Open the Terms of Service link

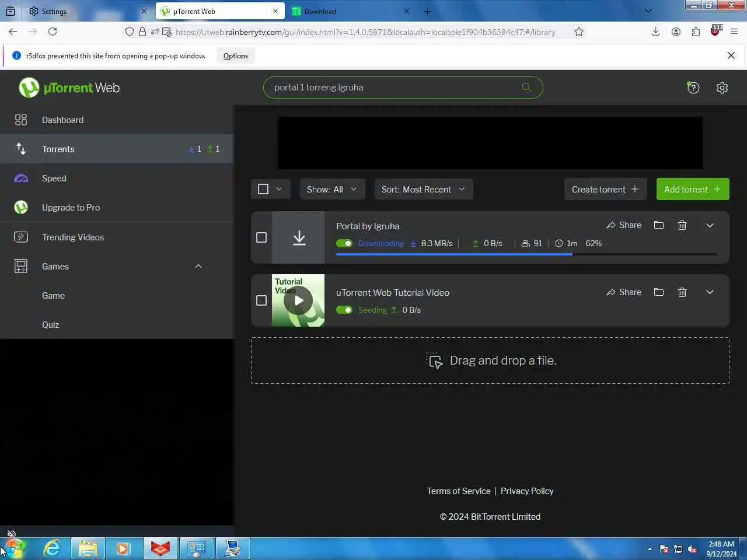[x=459, y=491]
